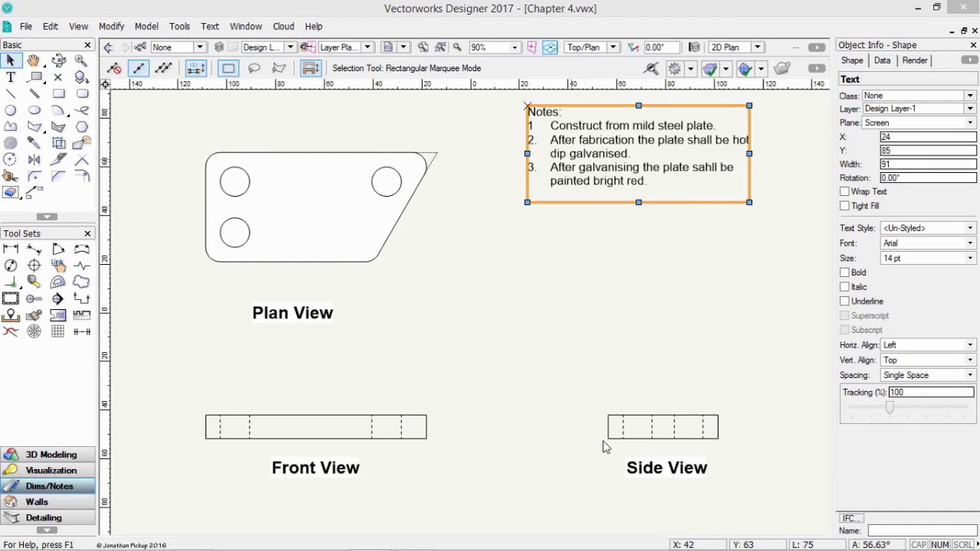Screen dimensions: 980x551
Task: Check the Wrap Text option
Action: (x=844, y=191)
